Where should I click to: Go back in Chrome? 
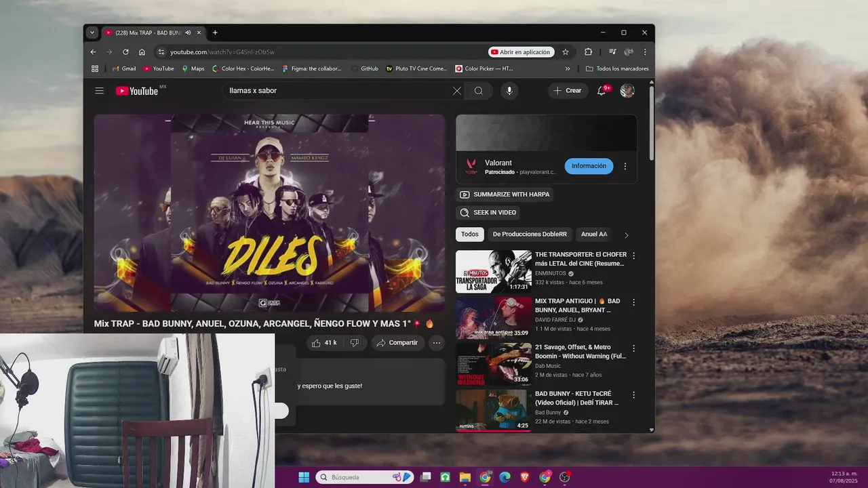tap(94, 52)
